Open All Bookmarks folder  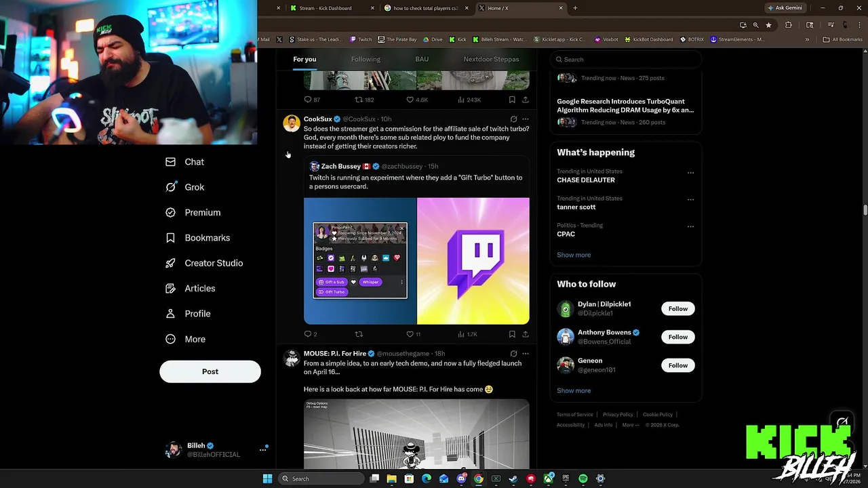click(843, 39)
